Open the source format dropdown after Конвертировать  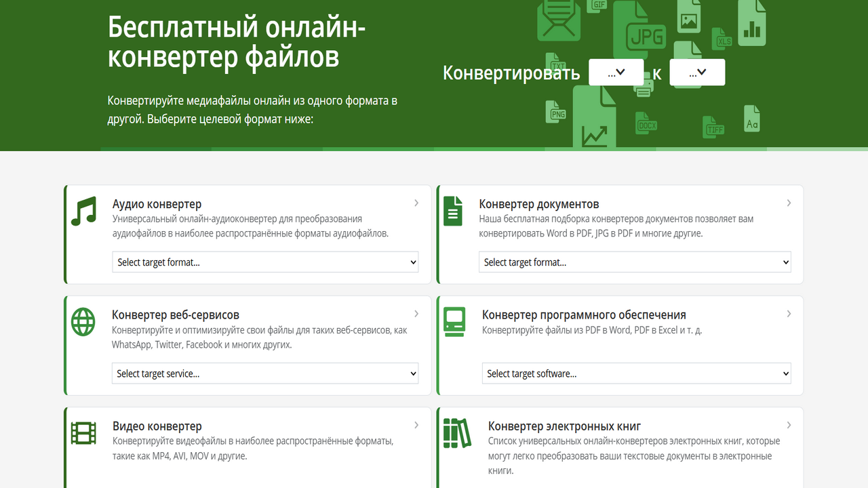pos(616,73)
